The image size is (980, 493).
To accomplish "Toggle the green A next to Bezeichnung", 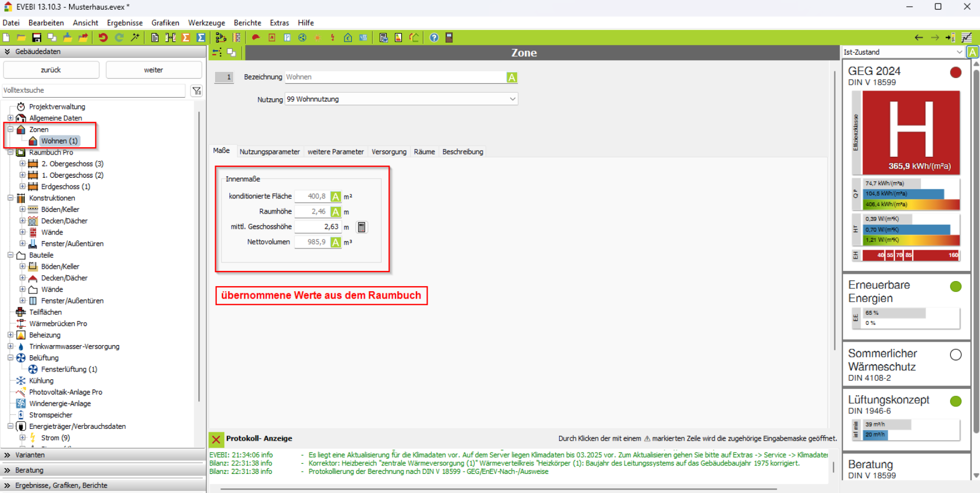I will coord(511,78).
